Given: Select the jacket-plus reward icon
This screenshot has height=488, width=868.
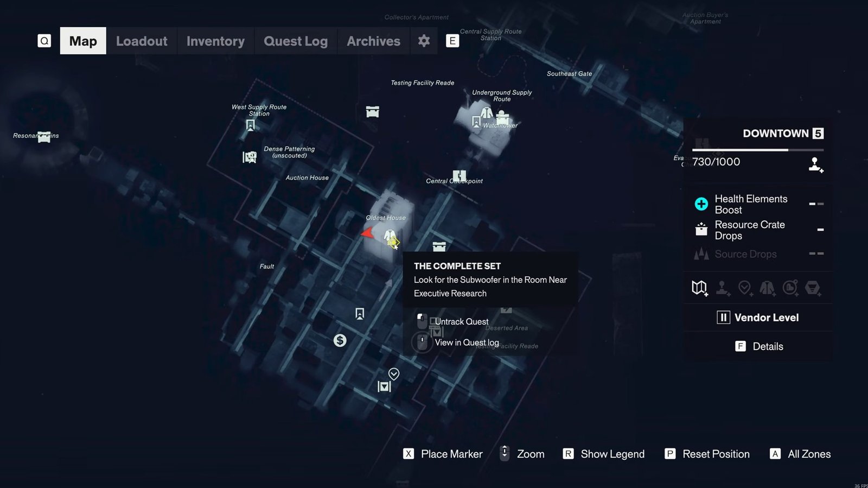Looking at the screenshot, I should pyautogui.click(x=767, y=288).
